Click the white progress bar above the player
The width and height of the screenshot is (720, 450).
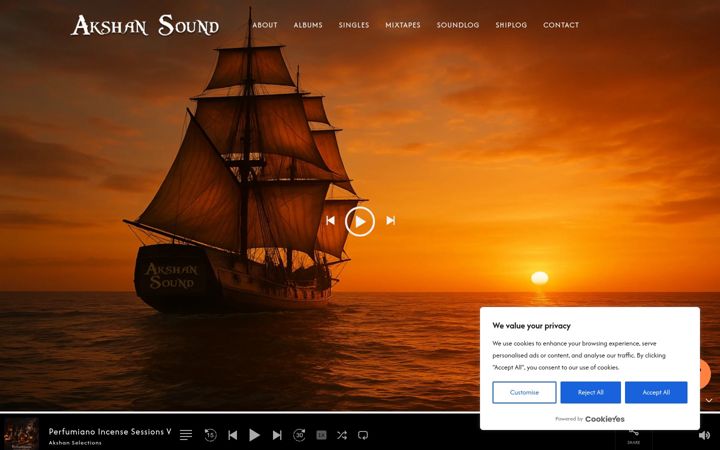[x=240, y=412]
